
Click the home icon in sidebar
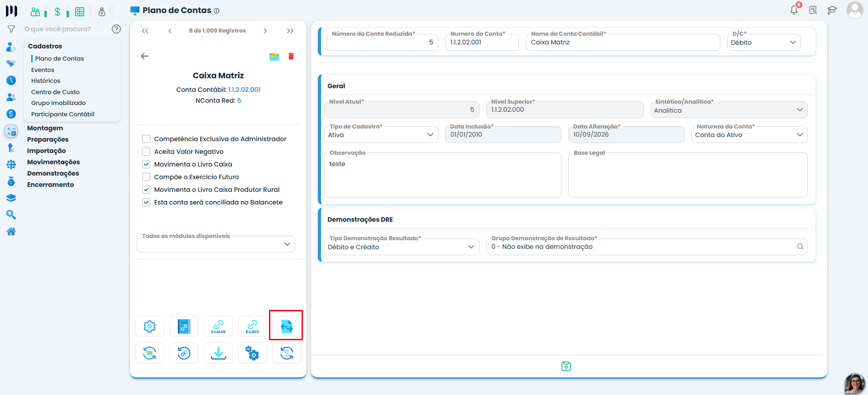coord(11,231)
